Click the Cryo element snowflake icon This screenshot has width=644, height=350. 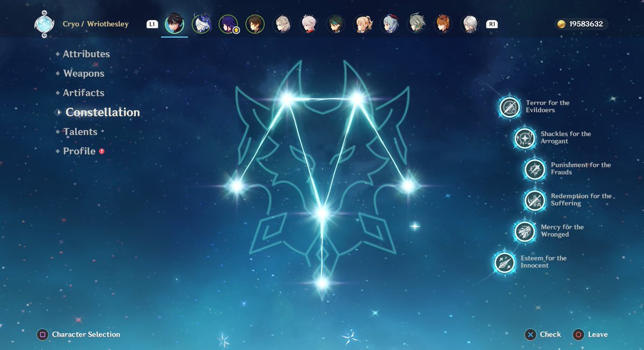44,24
